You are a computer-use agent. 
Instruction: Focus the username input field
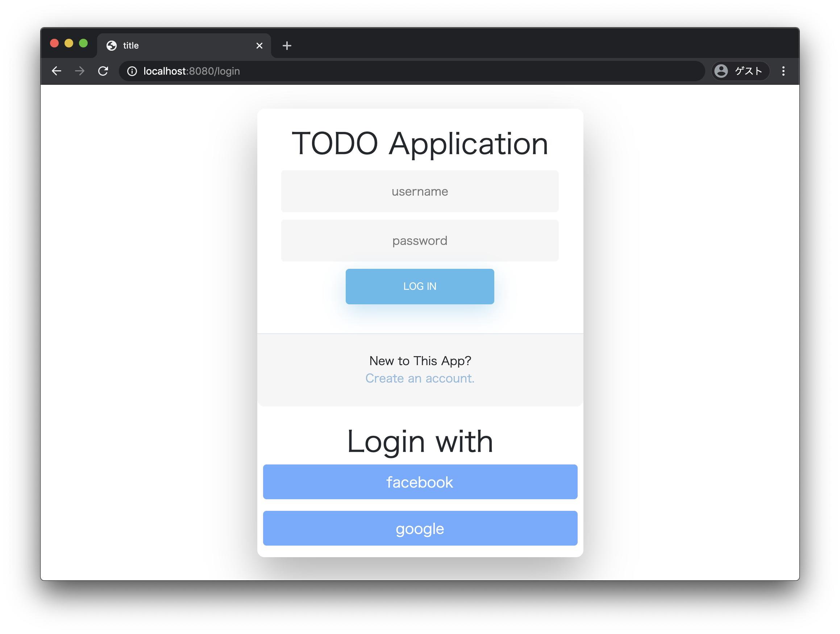point(420,191)
